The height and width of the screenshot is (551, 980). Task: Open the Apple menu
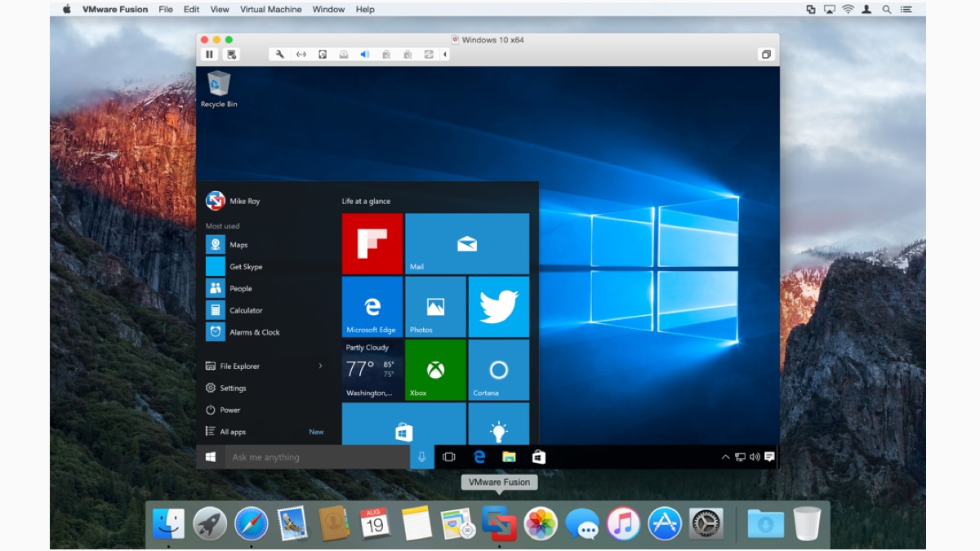(66, 9)
